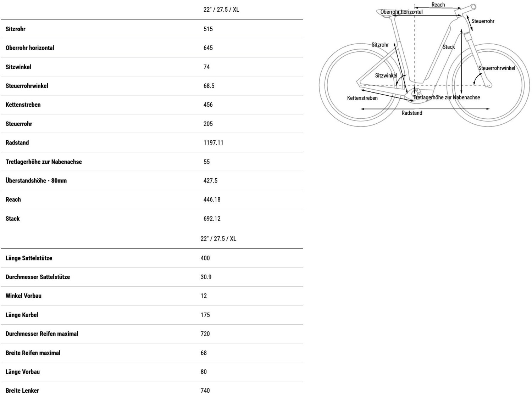The width and height of the screenshot is (532, 393).
Task: Click the Tretlagerhöhe zur Nabenachse table label
Action: point(44,162)
